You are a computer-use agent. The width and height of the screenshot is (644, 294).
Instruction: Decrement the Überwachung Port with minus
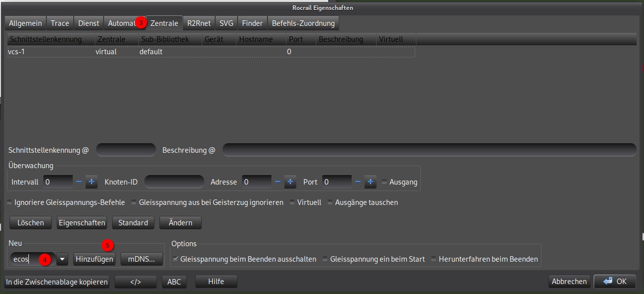[358, 182]
